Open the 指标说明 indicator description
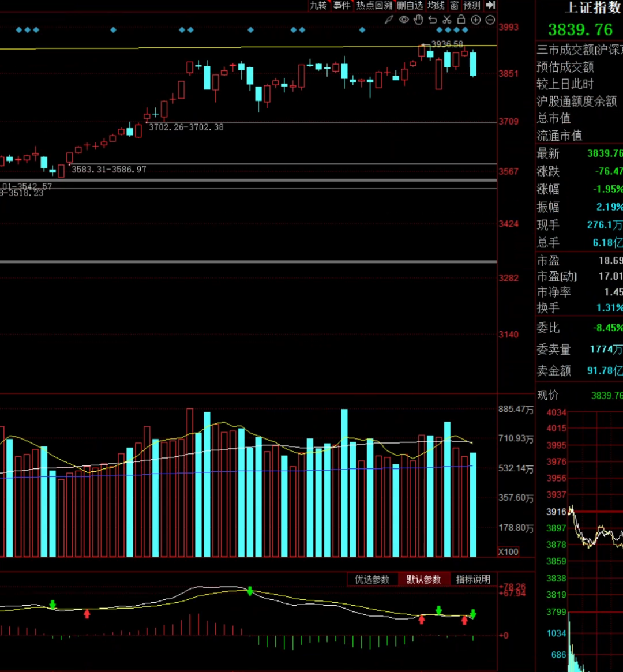 pyautogui.click(x=473, y=580)
